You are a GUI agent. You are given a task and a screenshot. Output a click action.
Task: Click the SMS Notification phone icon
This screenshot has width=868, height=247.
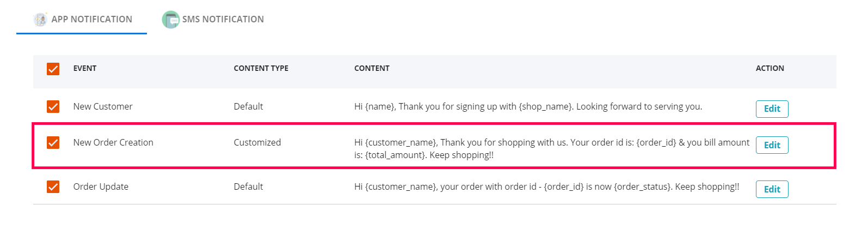click(170, 20)
